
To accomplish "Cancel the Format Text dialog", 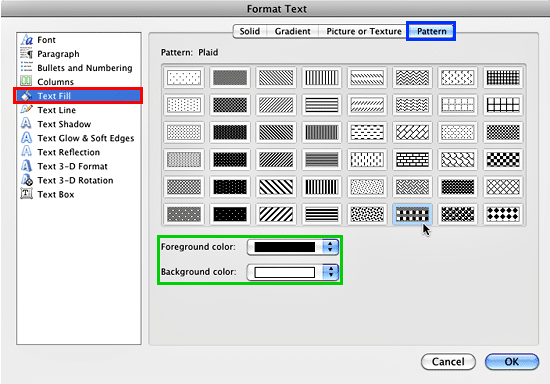I will (448, 362).
